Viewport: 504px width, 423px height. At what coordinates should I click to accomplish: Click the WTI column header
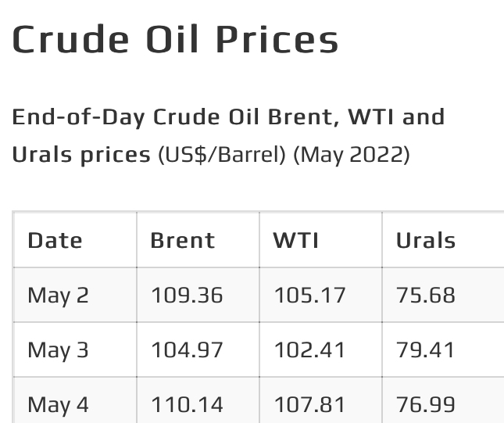[295, 240]
